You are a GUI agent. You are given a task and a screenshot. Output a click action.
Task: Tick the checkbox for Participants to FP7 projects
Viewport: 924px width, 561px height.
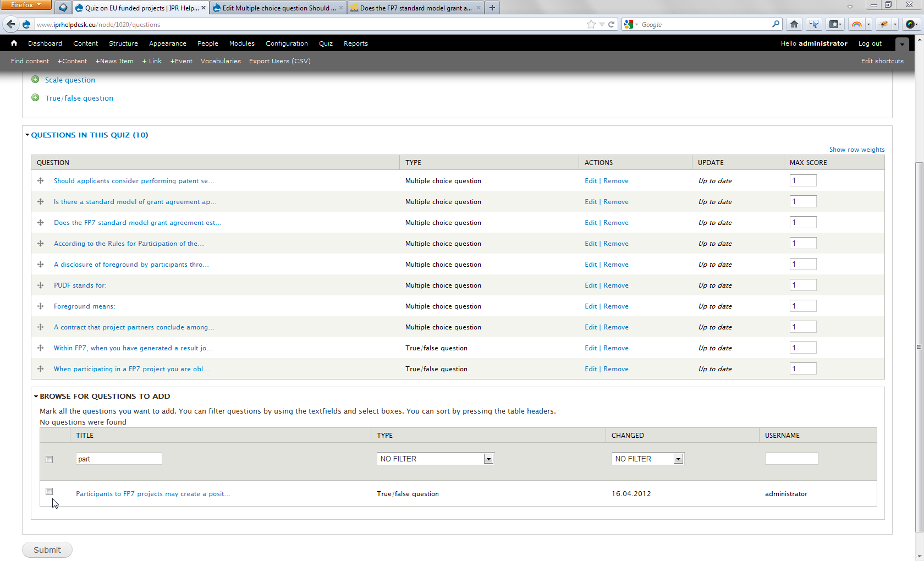tap(50, 492)
